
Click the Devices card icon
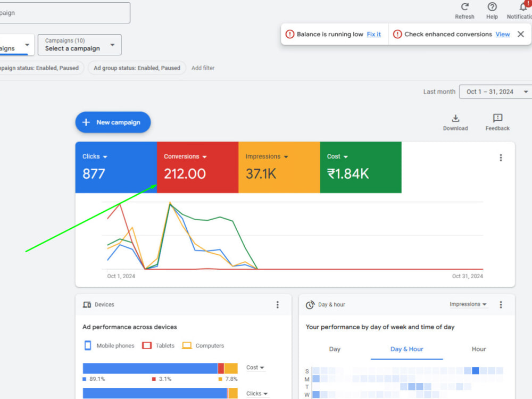tap(87, 305)
